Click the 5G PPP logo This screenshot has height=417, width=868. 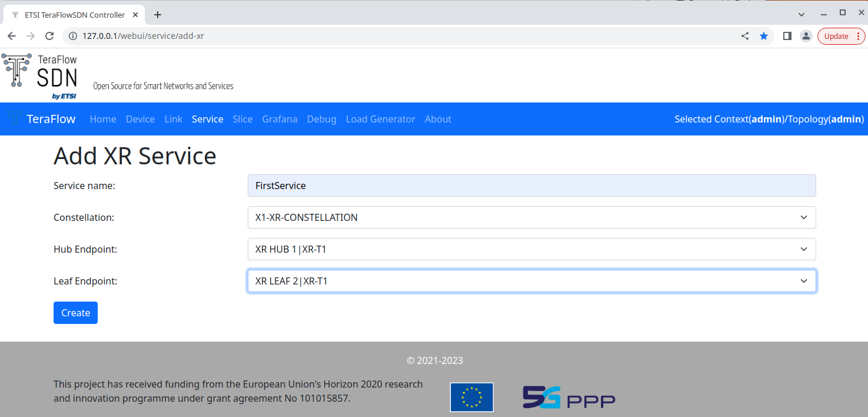pyautogui.click(x=568, y=397)
